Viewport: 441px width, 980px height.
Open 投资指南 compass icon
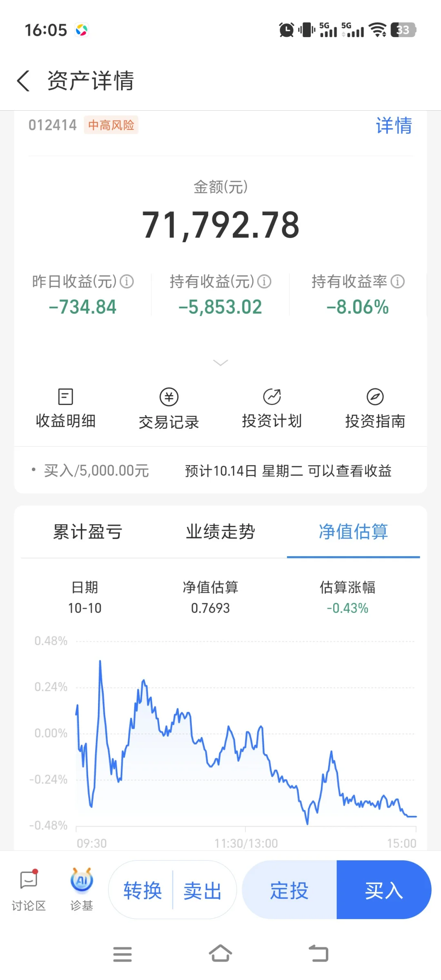(x=375, y=396)
